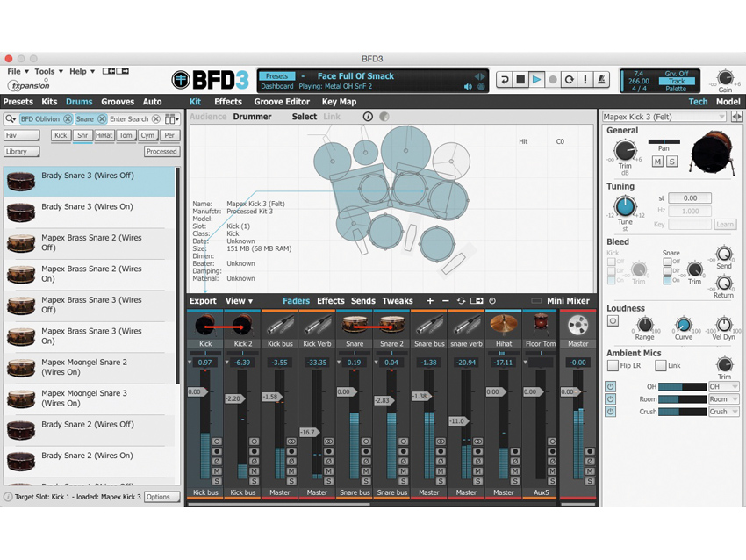Click the stereo link button on Kick Verb
Screen dimensions: 746x560
[329, 441]
